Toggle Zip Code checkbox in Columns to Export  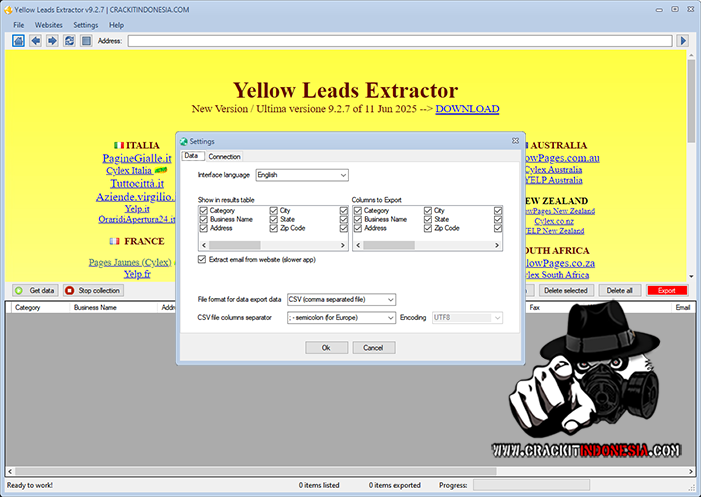(427, 228)
